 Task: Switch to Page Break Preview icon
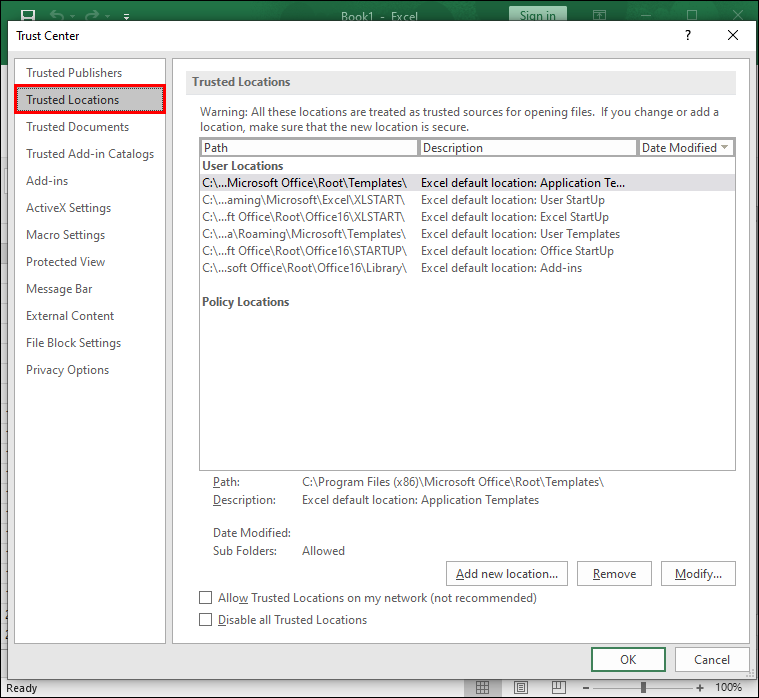pyautogui.click(x=559, y=687)
